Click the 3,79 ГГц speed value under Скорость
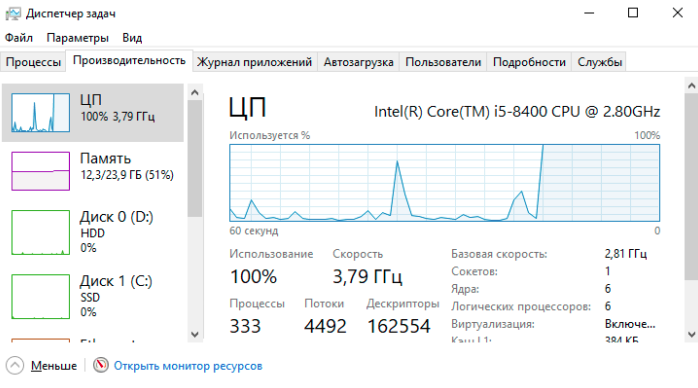Screen dimensions: 698x388 [x=367, y=276]
